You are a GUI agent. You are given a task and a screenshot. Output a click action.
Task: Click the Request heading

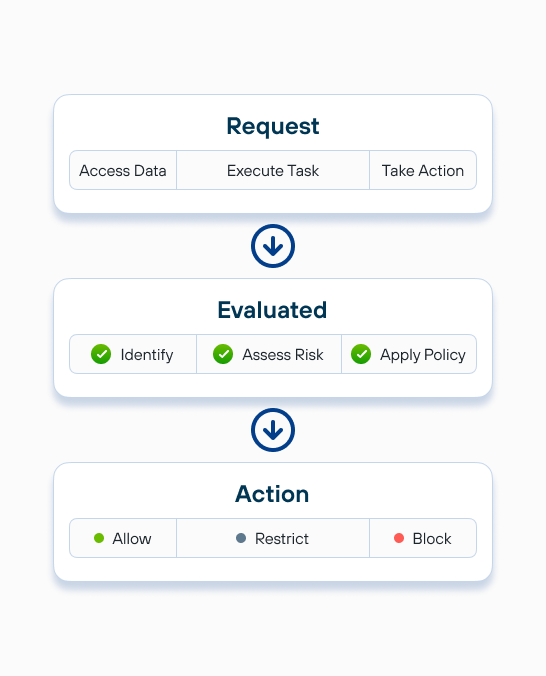click(x=273, y=126)
